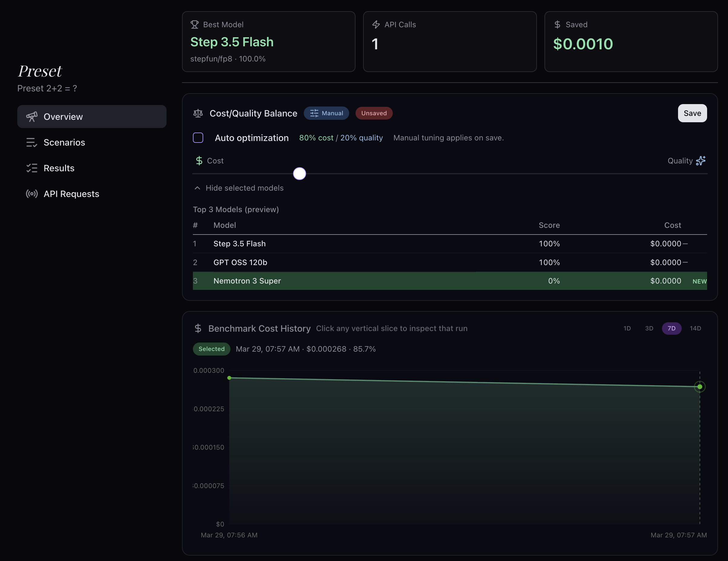Open the Scenarios page
The height and width of the screenshot is (561, 728).
point(64,142)
